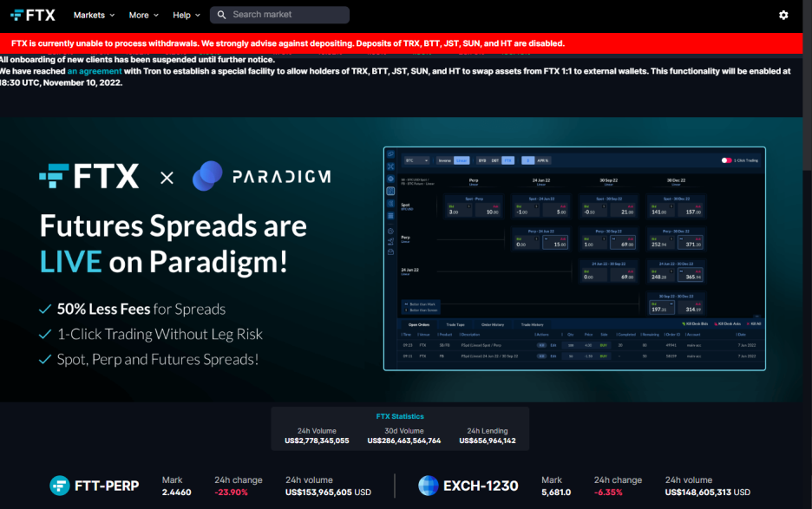
Task: Click the EXCH-1230 24h change -6.35%
Action: pyautogui.click(x=608, y=493)
